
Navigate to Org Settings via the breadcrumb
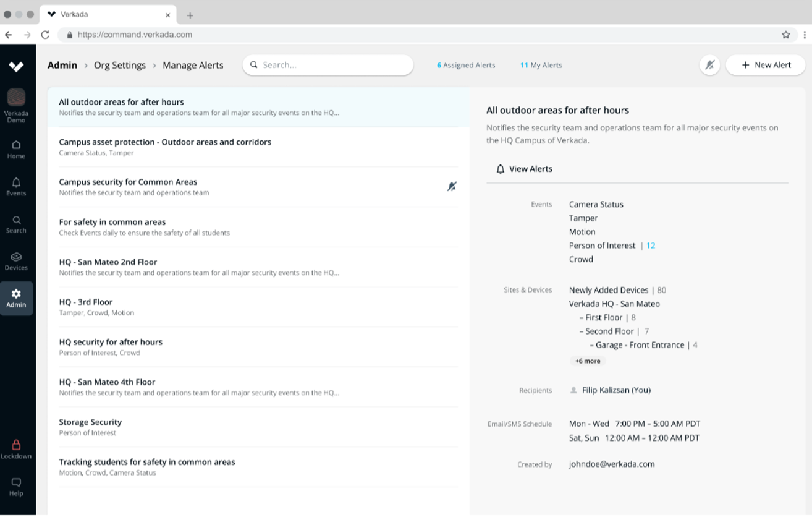(119, 65)
